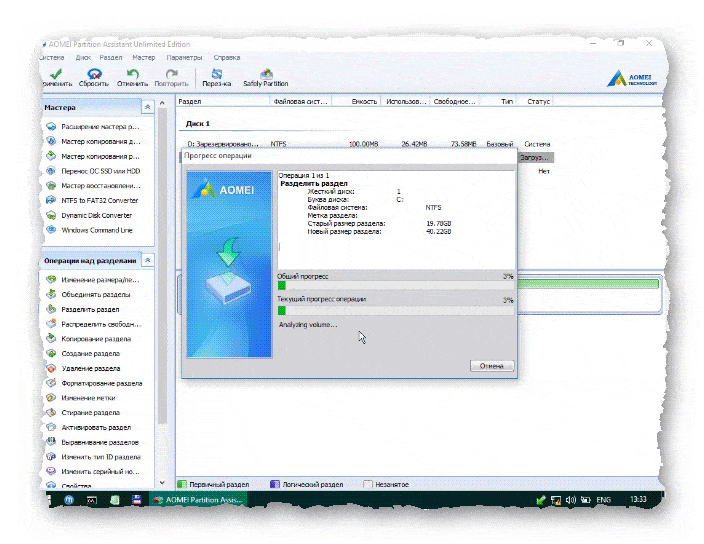Screen dimensions: 704x544
Task: Click the Отмена (Cancel) button in progress dialog
Action: click(x=491, y=366)
